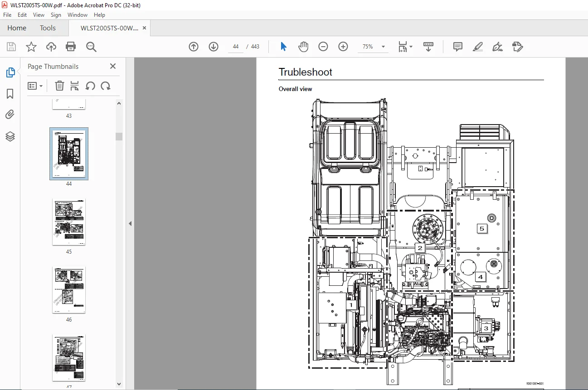Open the View menu

coord(39,15)
